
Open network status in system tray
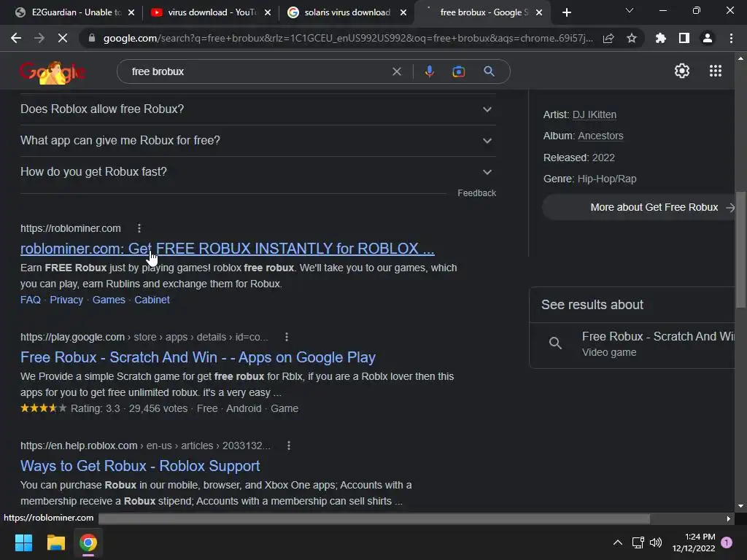coord(638,542)
